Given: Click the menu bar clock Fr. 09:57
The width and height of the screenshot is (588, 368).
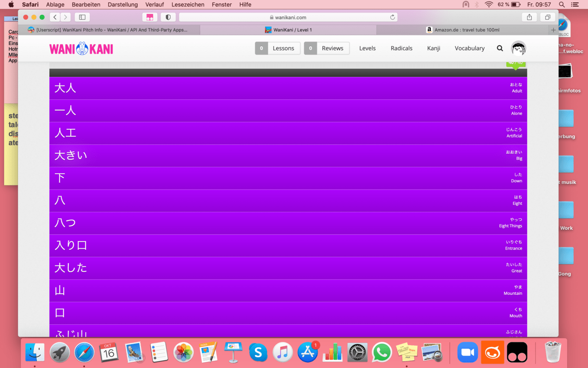Looking at the screenshot, I should coord(539,4).
